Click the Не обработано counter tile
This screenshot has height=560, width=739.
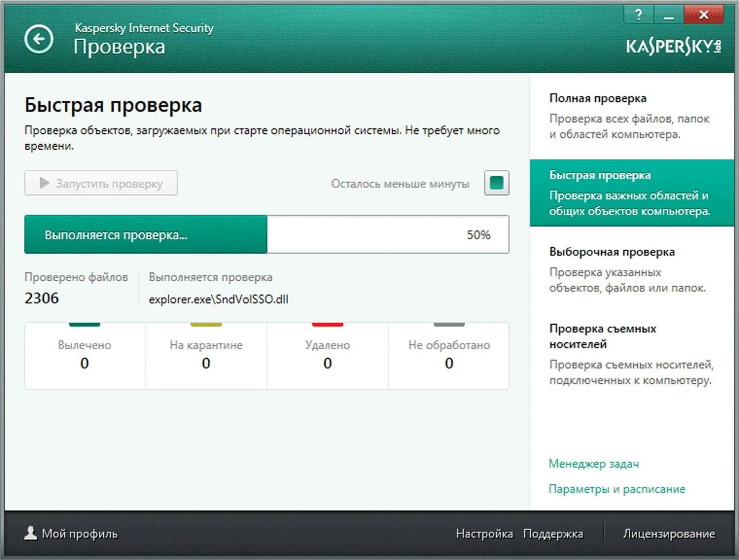pyautogui.click(x=449, y=355)
